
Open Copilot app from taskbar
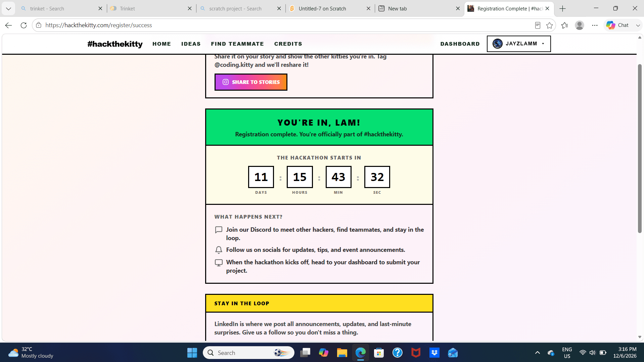click(324, 353)
